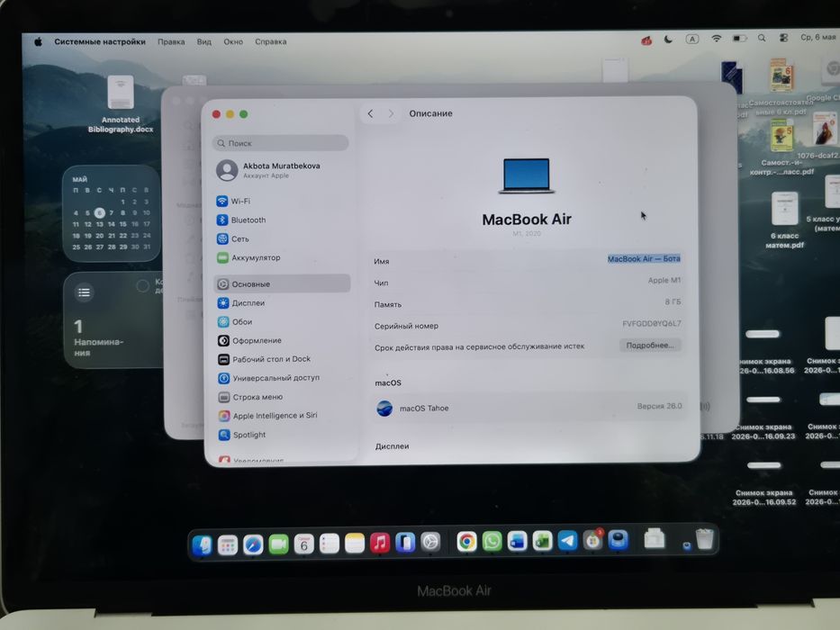The height and width of the screenshot is (630, 840).
Task: Open the Downloads stack in the Dock
Action: [x=655, y=539]
